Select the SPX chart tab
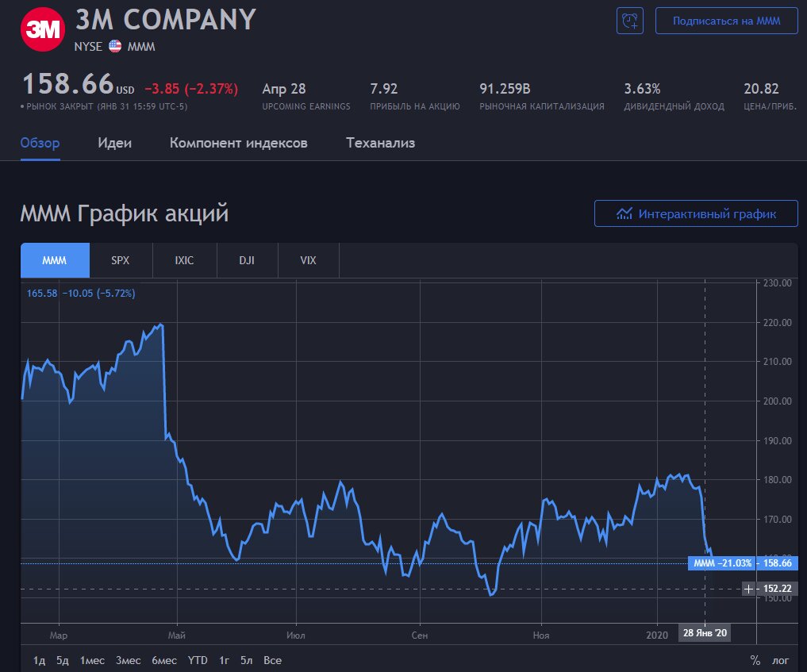Screen dimensions: 807x672 coord(121,260)
